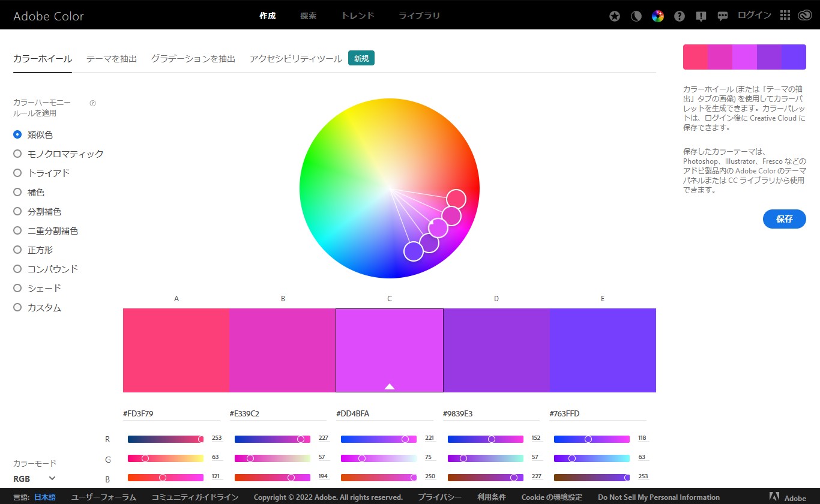Toggle the dark mode half-moon icon
The height and width of the screenshot is (504, 820).
(636, 16)
